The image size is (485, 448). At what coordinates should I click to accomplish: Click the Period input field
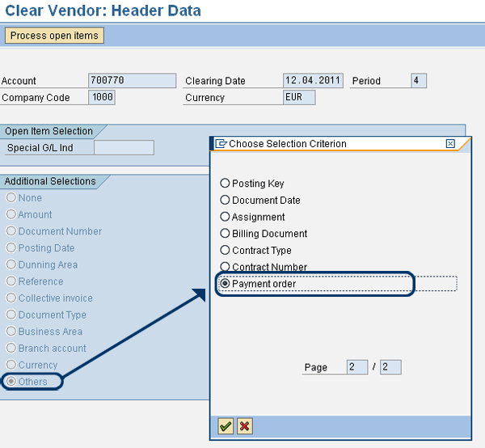[x=418, y=81]
